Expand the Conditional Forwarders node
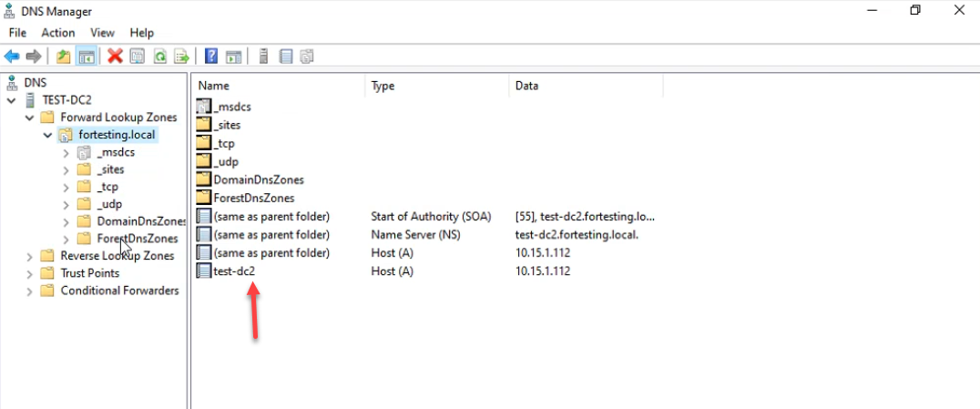Image resolution: width=980 pixels, height=409 pixels. coord(29,291)
